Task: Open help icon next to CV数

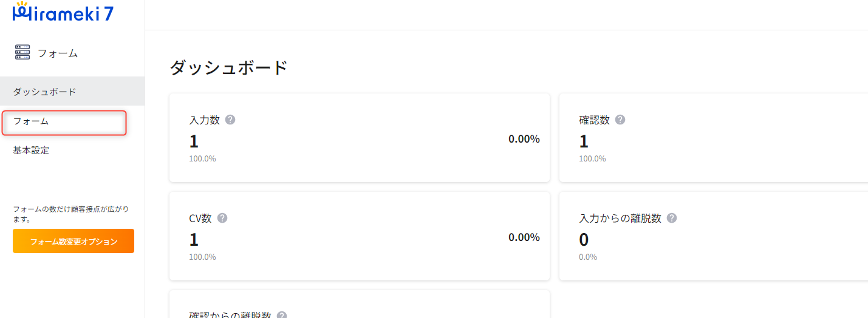Action: 222,218
